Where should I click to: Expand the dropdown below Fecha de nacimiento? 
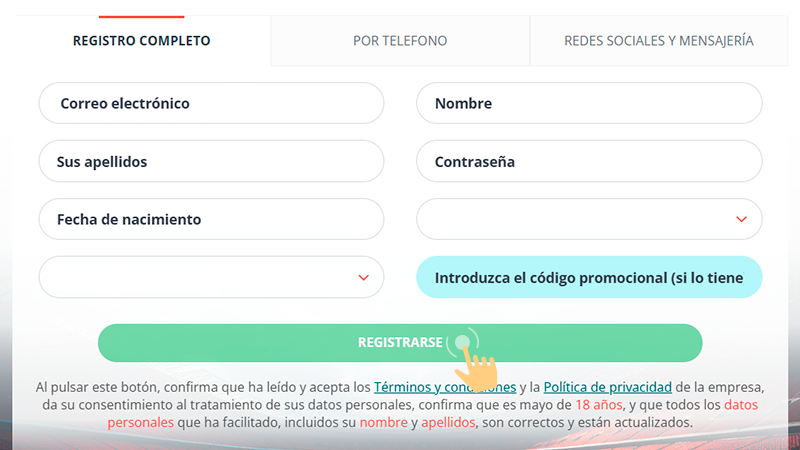tap(211, 277)
